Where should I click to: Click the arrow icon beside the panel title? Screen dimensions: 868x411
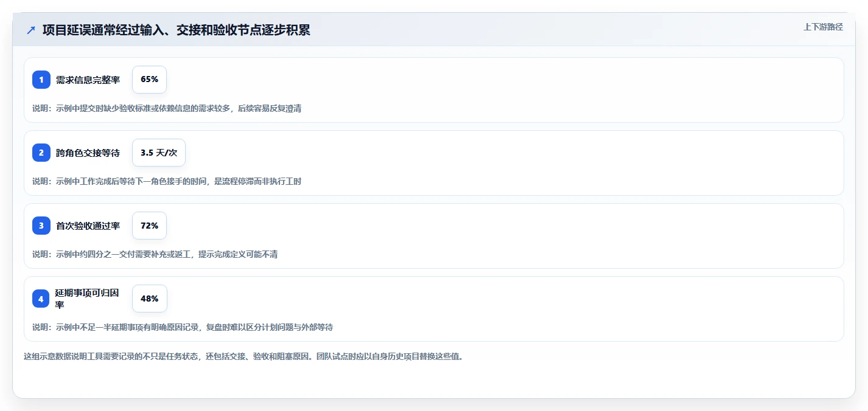coord(31,30)
